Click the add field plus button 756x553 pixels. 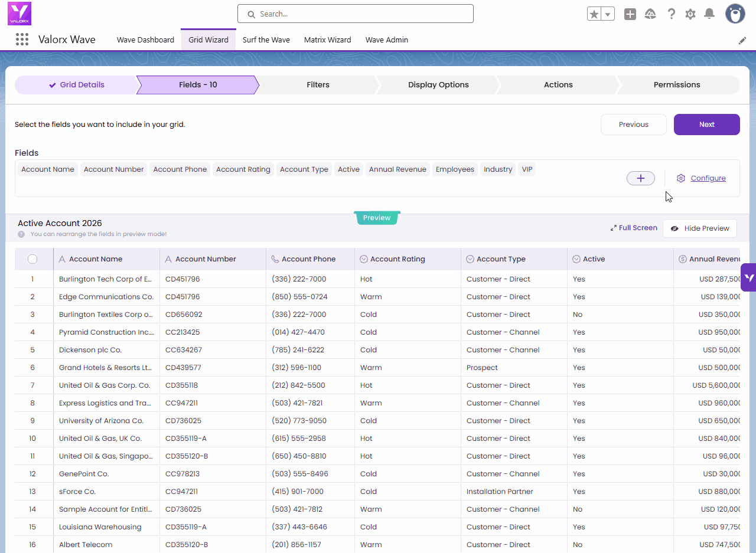[640, 178]
